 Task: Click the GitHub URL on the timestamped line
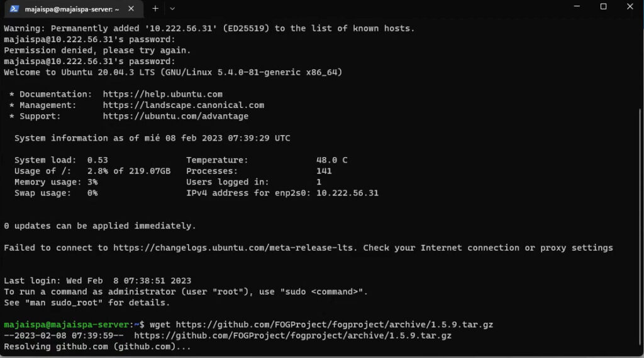[292, 335]
